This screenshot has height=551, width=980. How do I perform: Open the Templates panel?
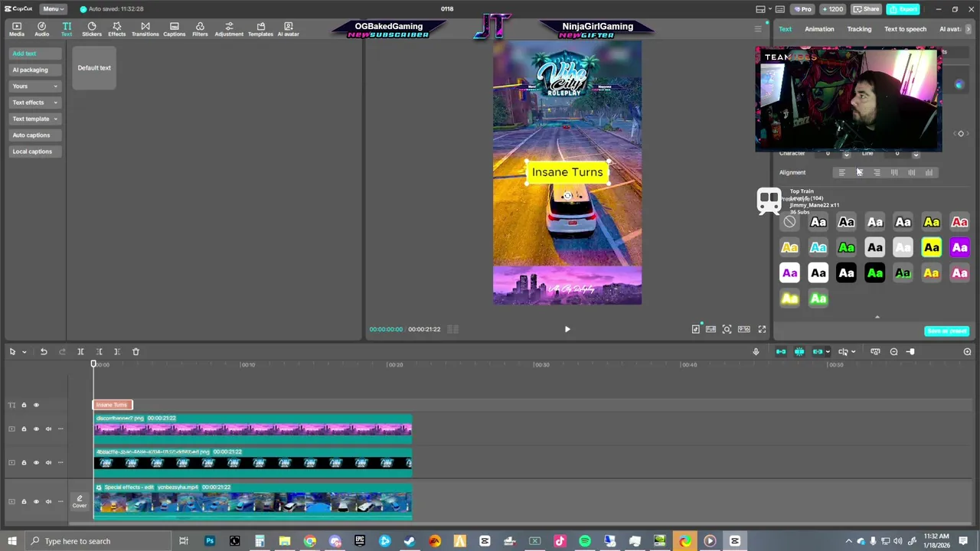(x=260, y=29)
